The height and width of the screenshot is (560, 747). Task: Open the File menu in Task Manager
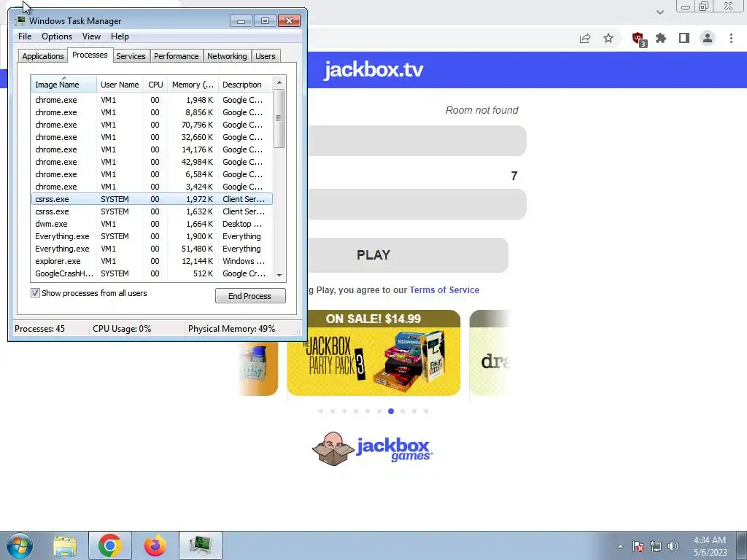[x=25, y=36]
